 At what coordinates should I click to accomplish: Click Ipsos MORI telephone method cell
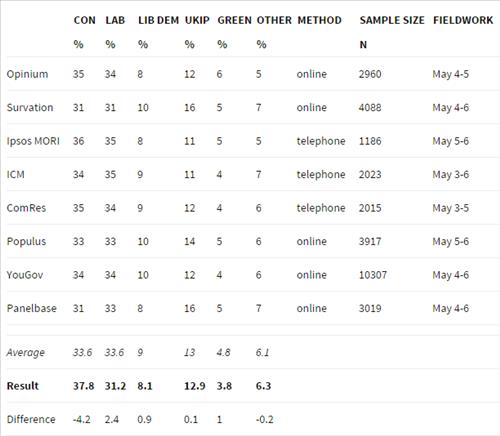click(321, 141)
